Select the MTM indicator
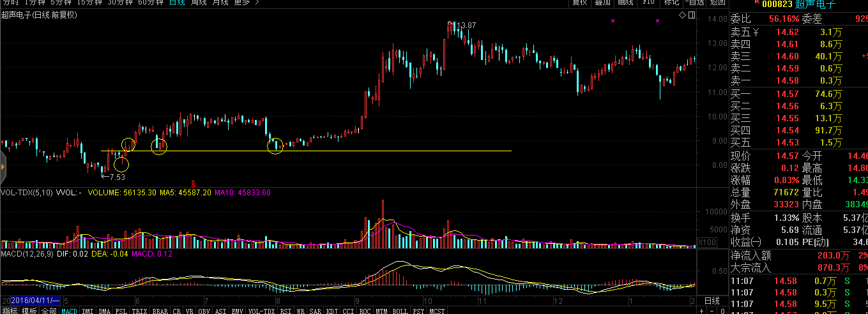Screen dimensions: 868x314 point(382,311)
